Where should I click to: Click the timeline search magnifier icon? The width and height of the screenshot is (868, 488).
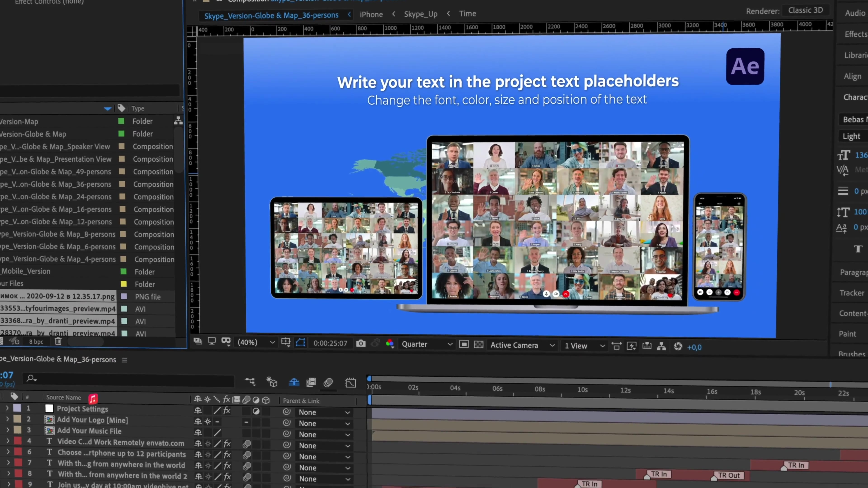tap(32, 378)
